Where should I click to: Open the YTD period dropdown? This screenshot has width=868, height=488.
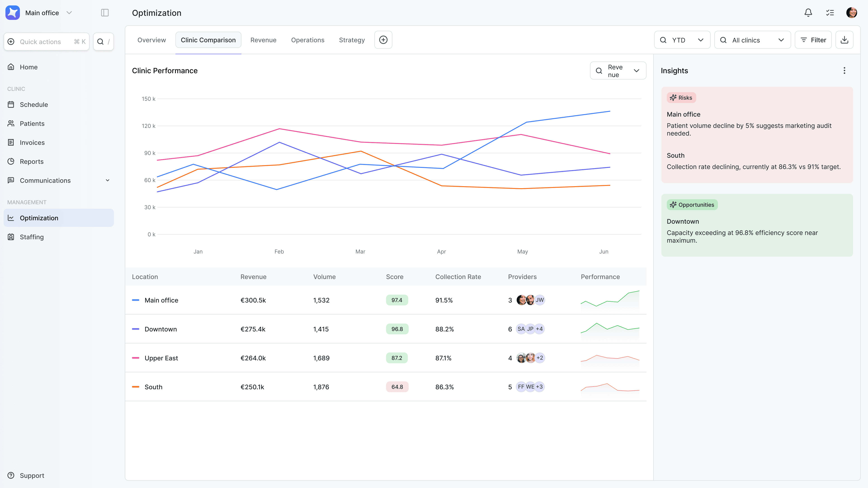click(682, 40)
